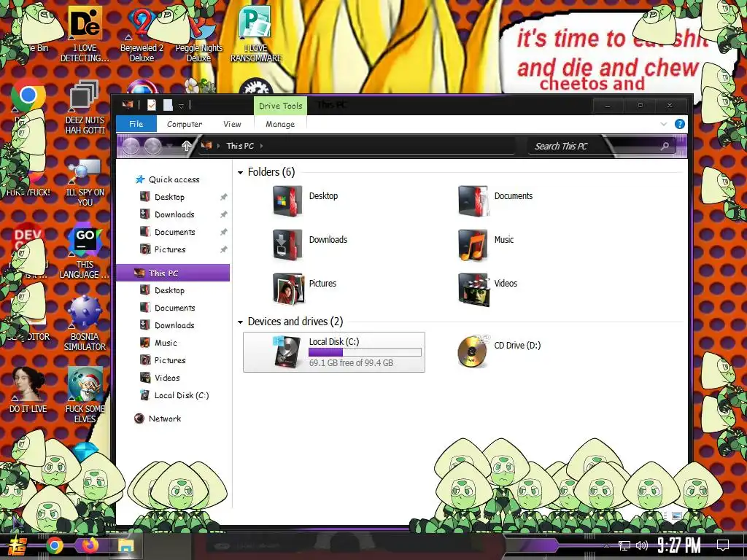Open Pictures under Quick access

tap(169, 249)
